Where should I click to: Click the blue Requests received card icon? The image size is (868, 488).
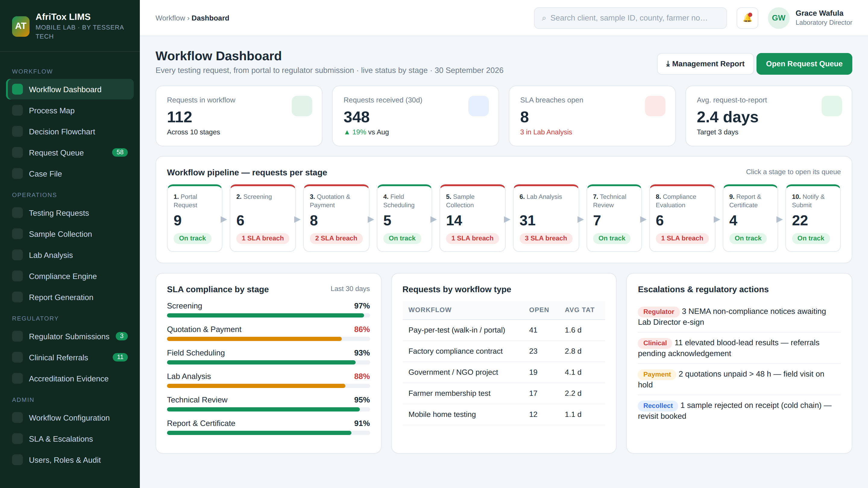tap(478, 106)
